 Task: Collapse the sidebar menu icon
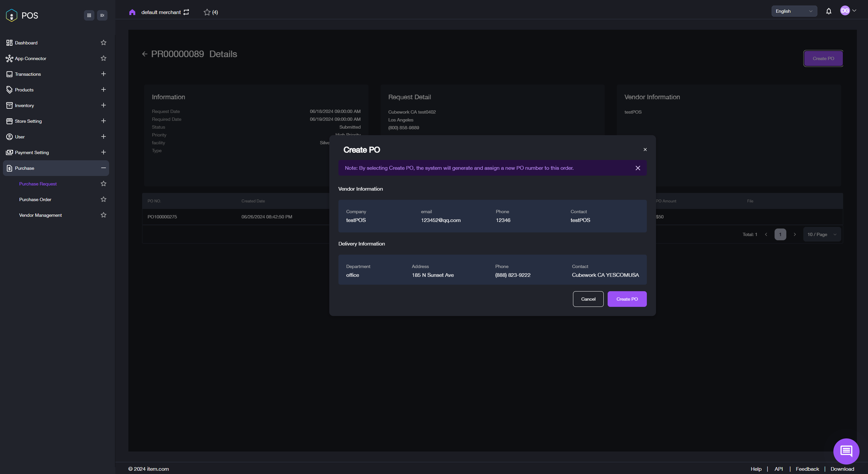tap(102, 15)
